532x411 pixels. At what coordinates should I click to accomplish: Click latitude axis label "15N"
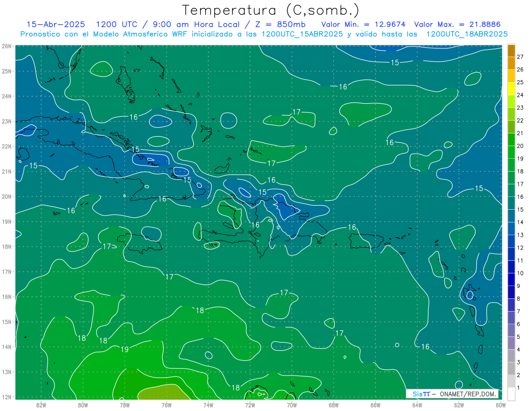coord(6,321)
